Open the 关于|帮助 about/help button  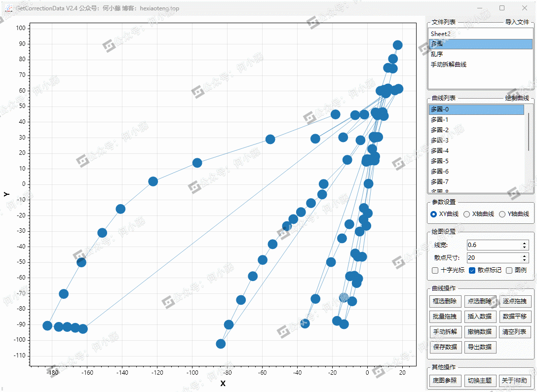(514, 381)
